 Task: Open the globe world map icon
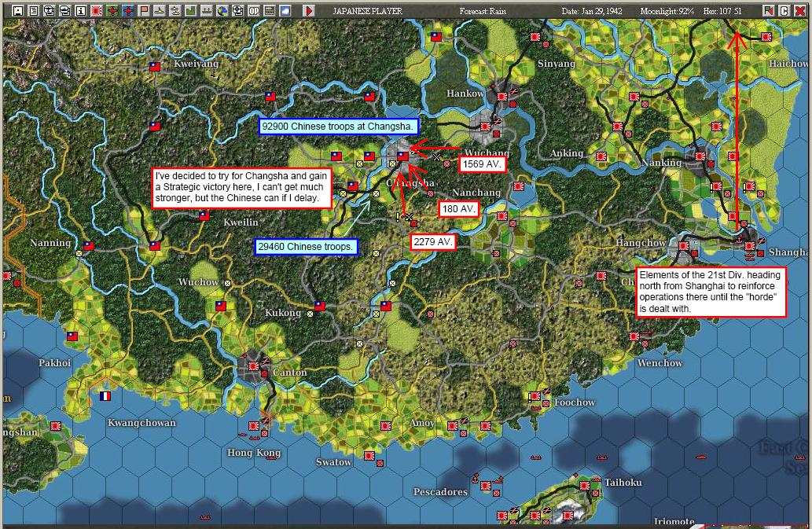click(222, 10)
